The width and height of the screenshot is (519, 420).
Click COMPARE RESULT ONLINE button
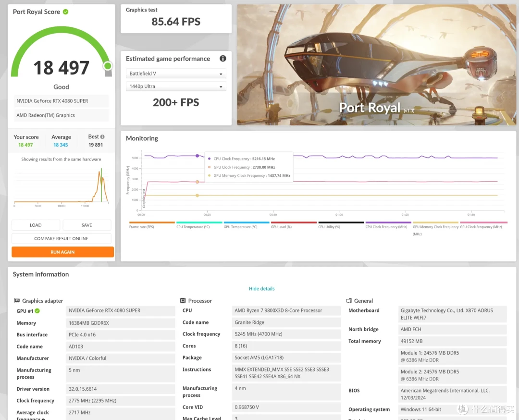[x=61, y=239]
